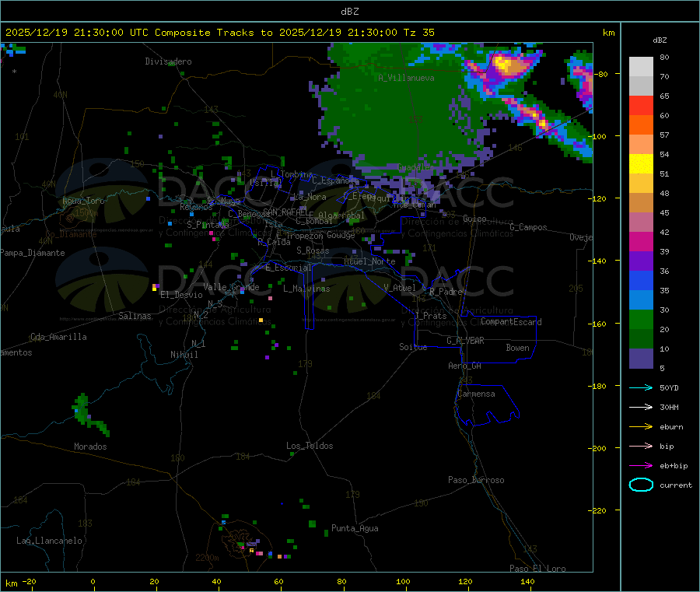Click the Morados place label
The width and height of the screenshot is (700, 592).
(90, 447)
